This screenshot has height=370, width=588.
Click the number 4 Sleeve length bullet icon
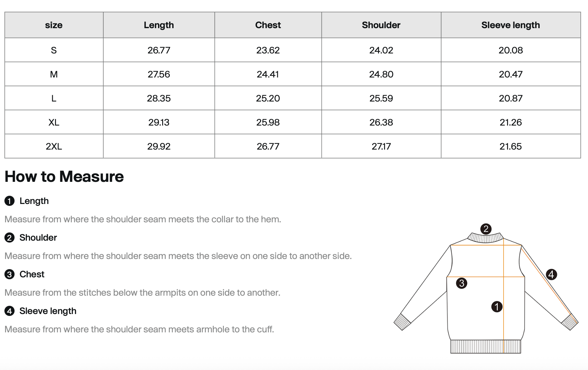pos(9,311)
